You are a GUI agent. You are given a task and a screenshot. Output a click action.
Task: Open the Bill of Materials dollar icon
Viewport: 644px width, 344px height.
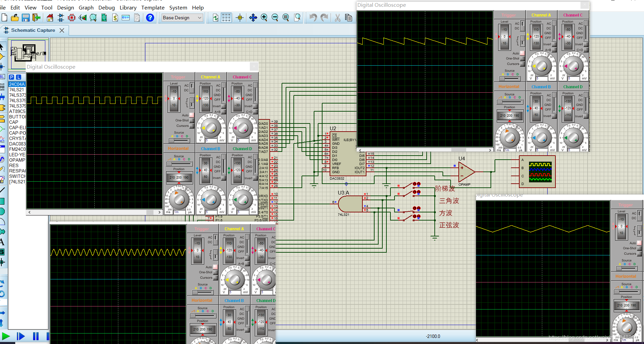(x=115, y=18)
